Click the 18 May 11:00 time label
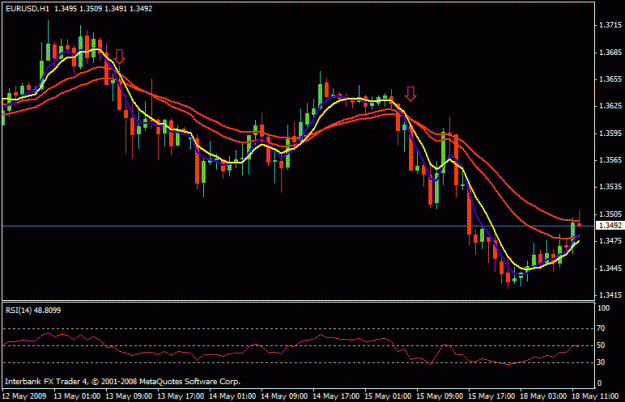 pyautogui.click(x=595, y=396)
